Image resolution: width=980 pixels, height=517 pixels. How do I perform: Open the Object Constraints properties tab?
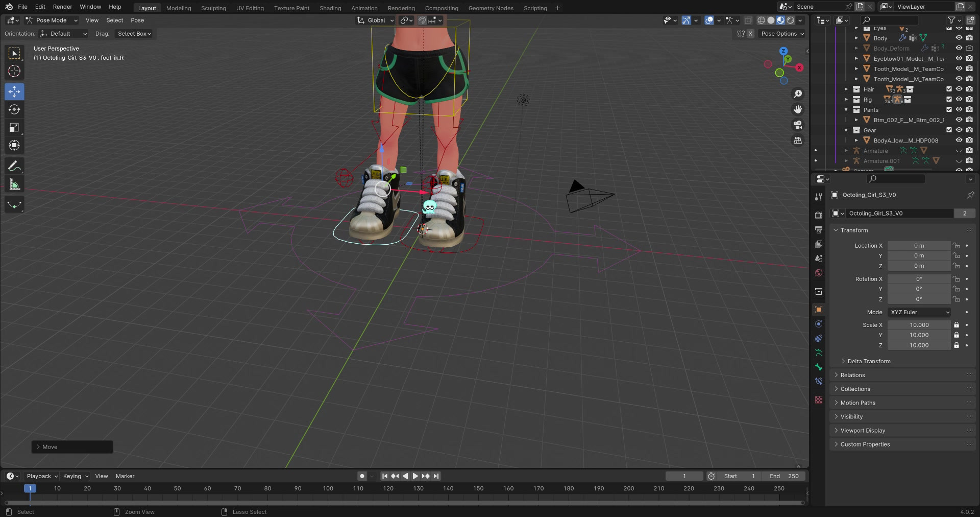pos(819,338)
